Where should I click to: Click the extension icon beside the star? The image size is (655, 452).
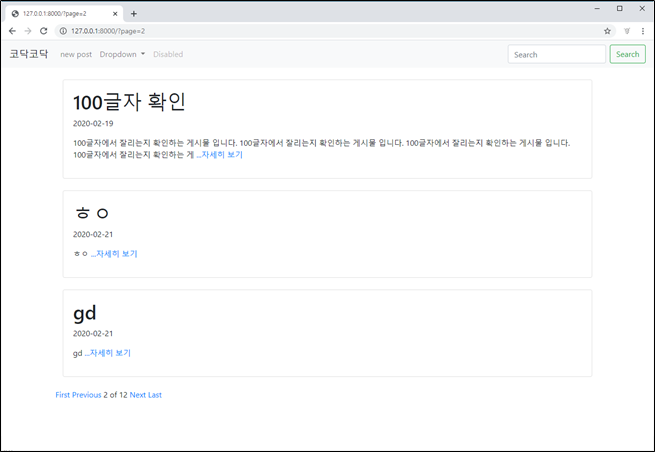click(x=627, y=31)
